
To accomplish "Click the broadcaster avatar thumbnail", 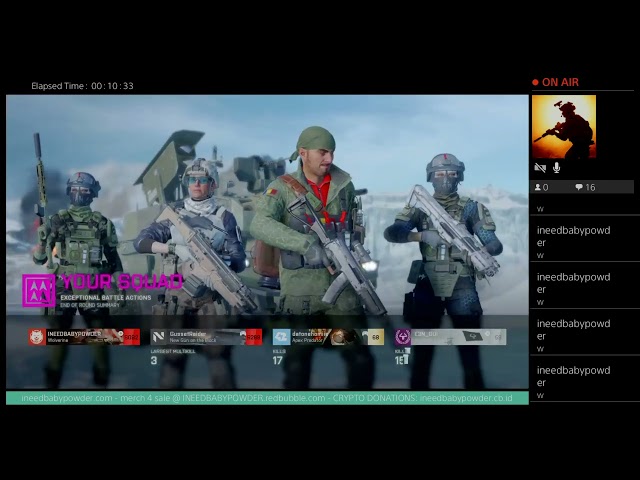I will [564, 127].
